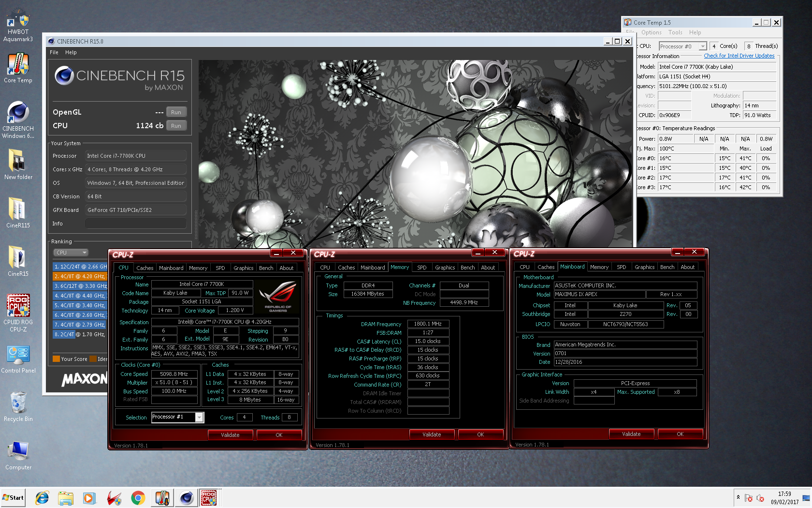The height and width of the screenshot is (508, 812).
Task: Click OK in the left CPU-Z window
Action: 279,435
